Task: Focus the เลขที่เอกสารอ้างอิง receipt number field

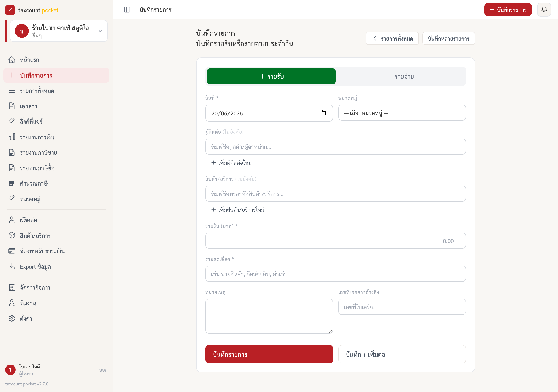Action: 402,307
